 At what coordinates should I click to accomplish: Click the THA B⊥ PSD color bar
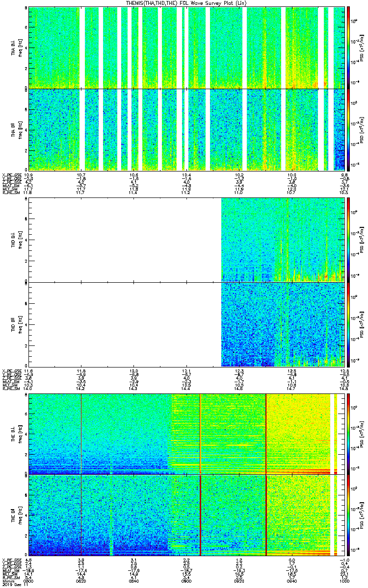point(348,48)
